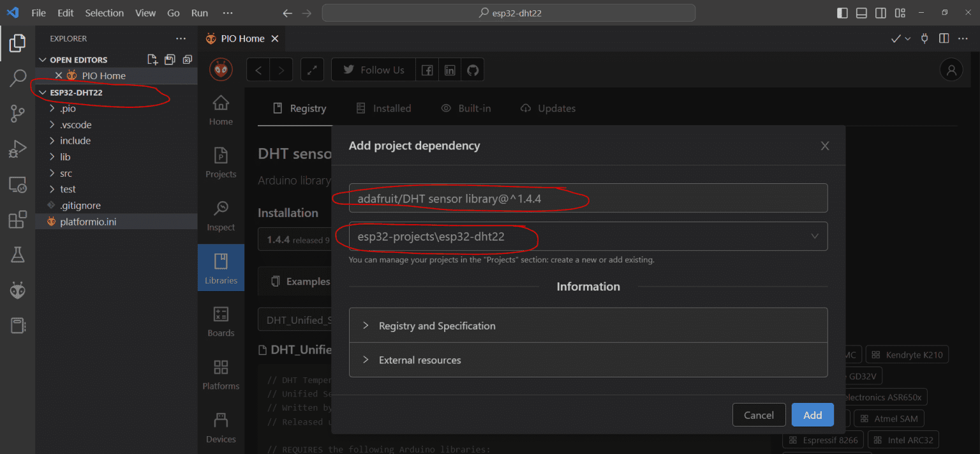This screenshot has width=980, height=454.
Task: Click the GitHub icon in PIO toolbar
Action: click(472, 70)
